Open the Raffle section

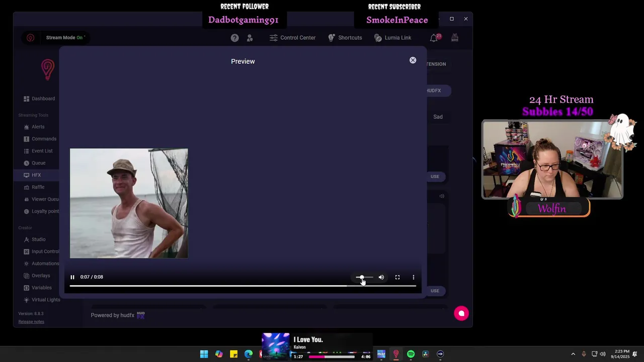[x=34, y=187]
